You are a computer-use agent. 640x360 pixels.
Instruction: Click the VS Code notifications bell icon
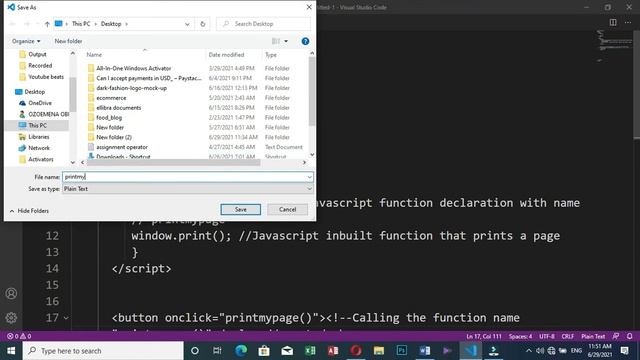click(x=629, y=336)
